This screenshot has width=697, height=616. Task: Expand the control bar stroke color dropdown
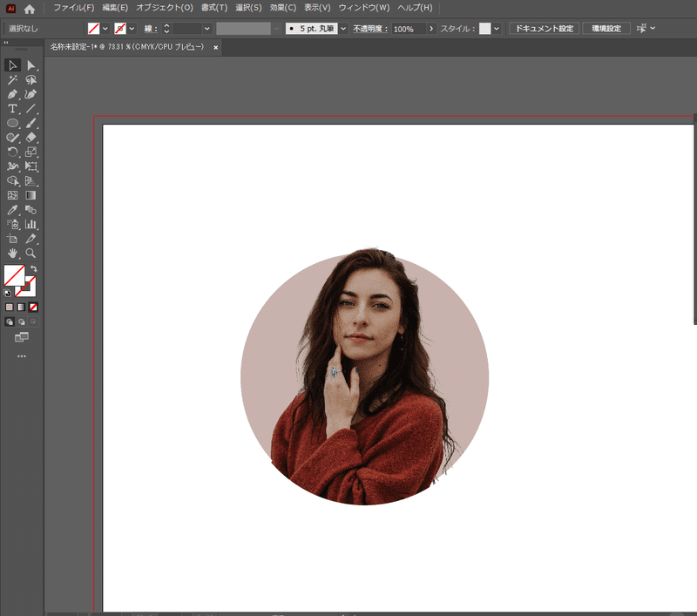click(x=132, y=29)
